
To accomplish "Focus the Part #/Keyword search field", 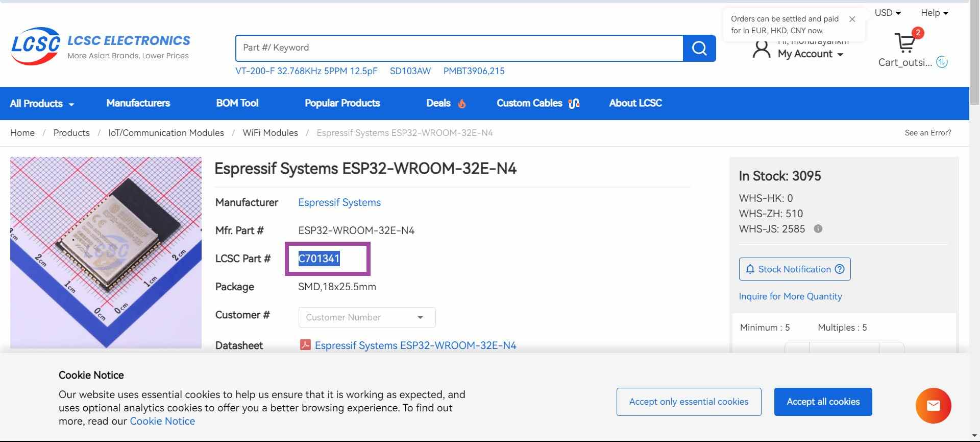I will click(x=459, y=48).
